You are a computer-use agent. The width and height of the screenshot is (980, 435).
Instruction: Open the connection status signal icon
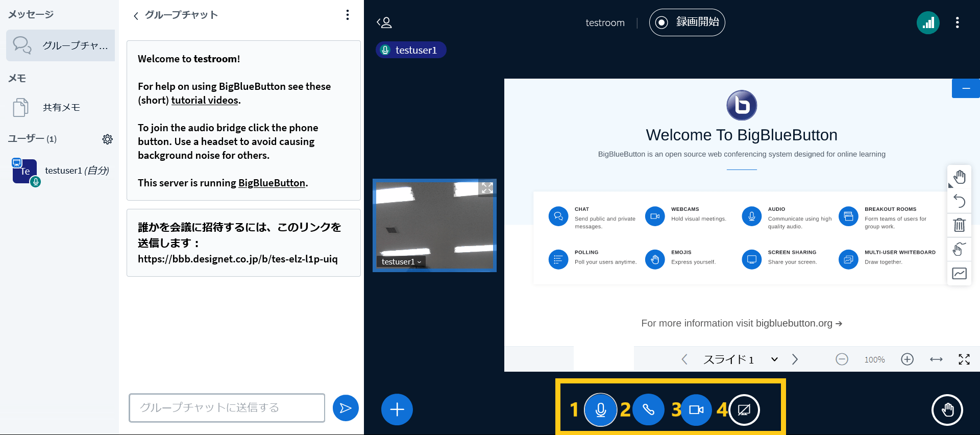(928, 22)
